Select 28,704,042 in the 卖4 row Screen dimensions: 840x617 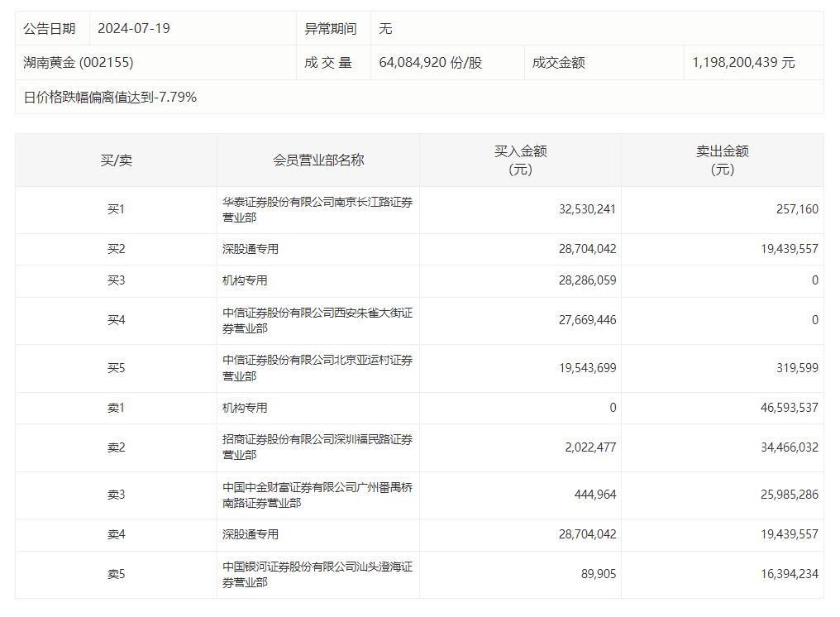[587, 534]
